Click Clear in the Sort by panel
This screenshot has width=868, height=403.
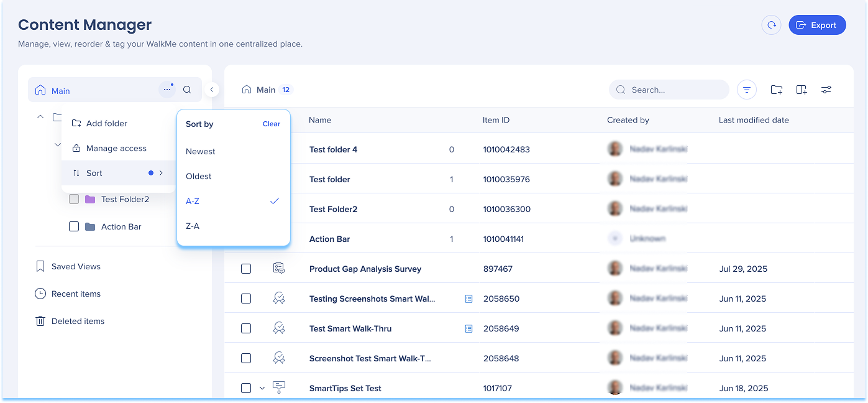[271, 124]
